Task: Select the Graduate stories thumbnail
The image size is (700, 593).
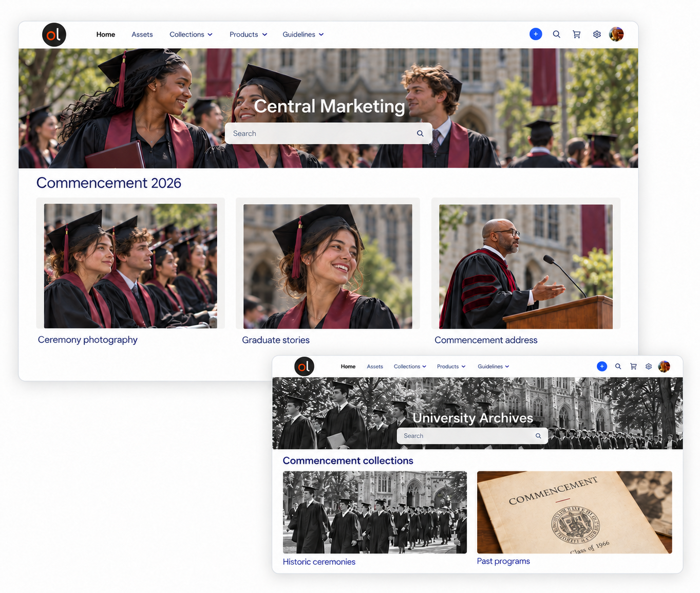Action: tap(328, 266)
